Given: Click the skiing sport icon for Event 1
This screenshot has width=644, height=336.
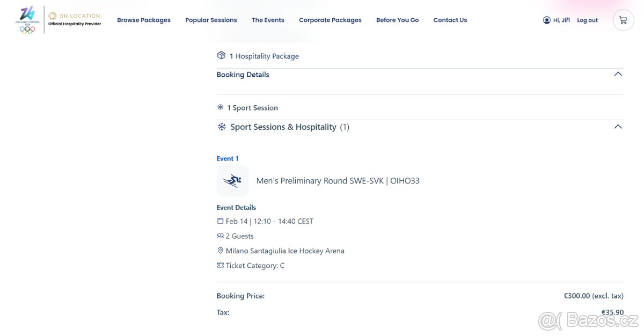Looking at the screenshot, I should click(232, 180).
